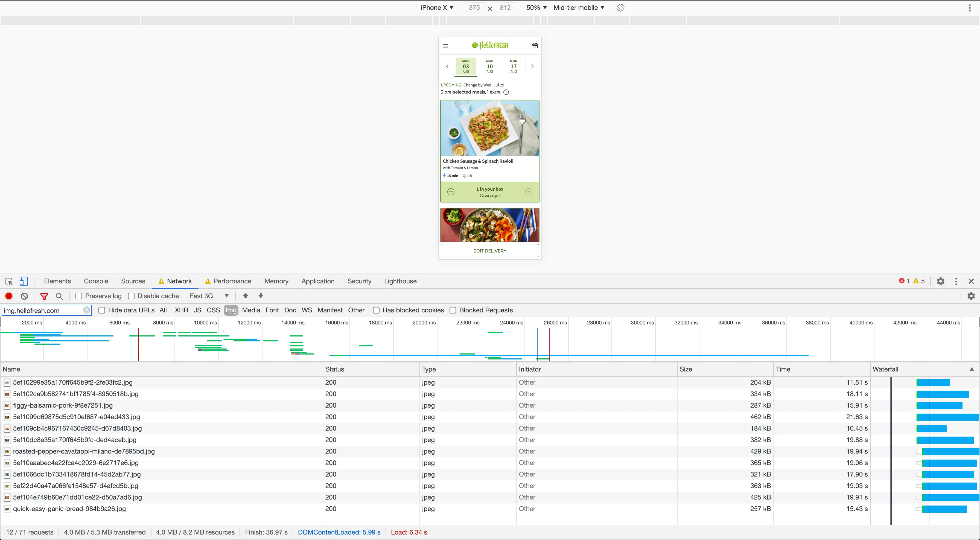This screenshot has height=540, width=980.
Task: Click the rotate device orientation icon
Action: click(x=620, y=8)
